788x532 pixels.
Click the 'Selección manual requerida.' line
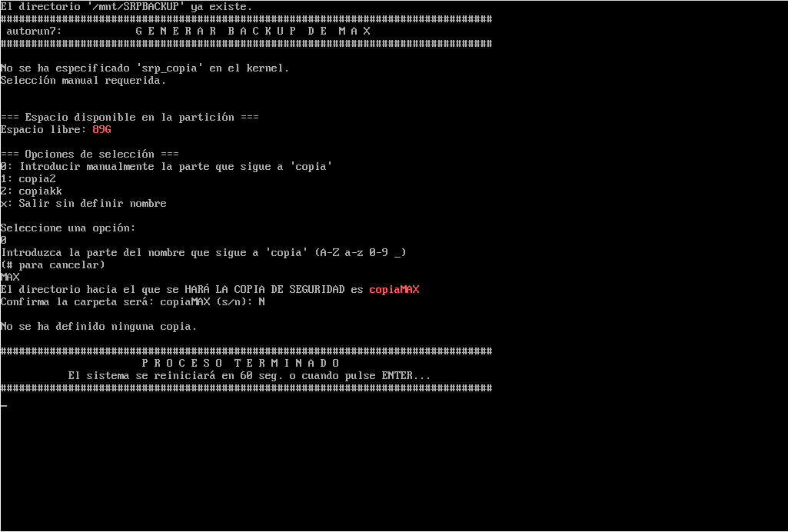coord(83,81)
